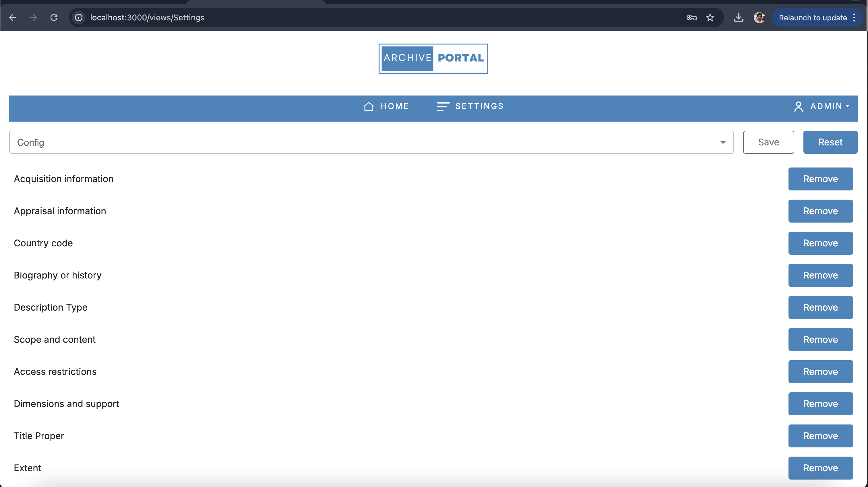Select the 'Acquisition information' label
Image resolution: width=868 pixels, height=487 pixels.
64,179
